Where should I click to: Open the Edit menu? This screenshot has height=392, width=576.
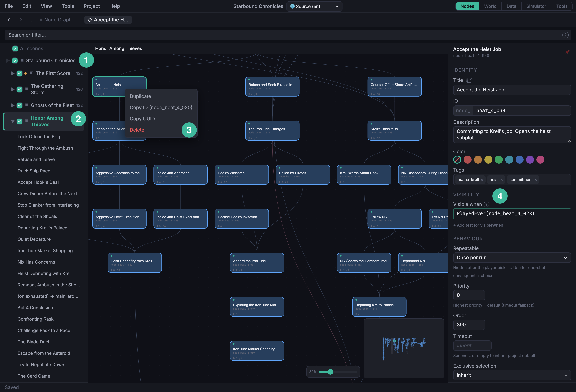(x=27, y=6)
